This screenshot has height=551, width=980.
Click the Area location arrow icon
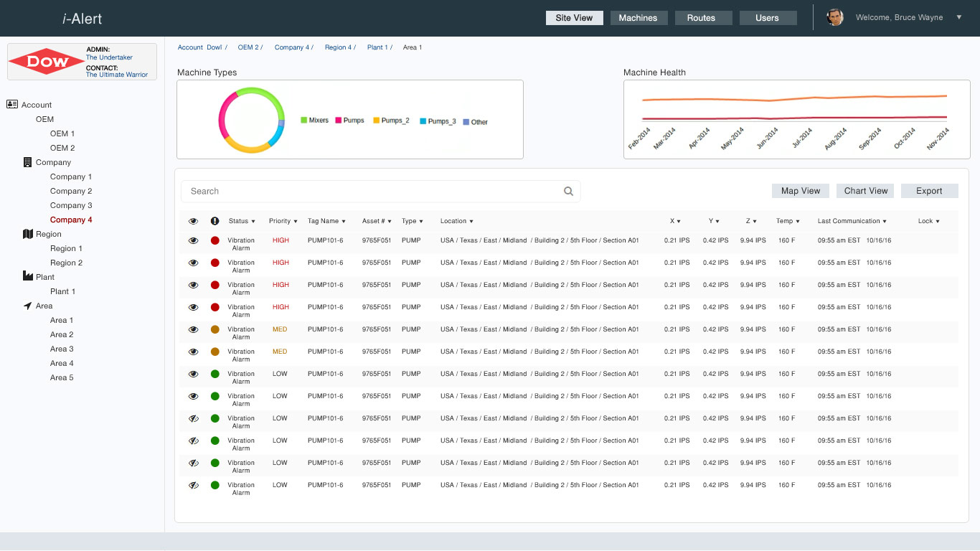[x=28, y=306]
